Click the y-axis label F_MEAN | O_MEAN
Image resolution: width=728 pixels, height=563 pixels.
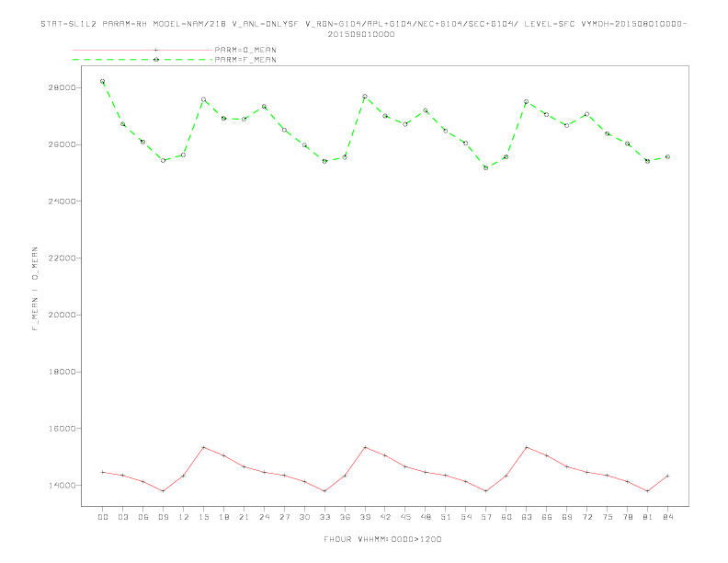[x=35, y=289]
